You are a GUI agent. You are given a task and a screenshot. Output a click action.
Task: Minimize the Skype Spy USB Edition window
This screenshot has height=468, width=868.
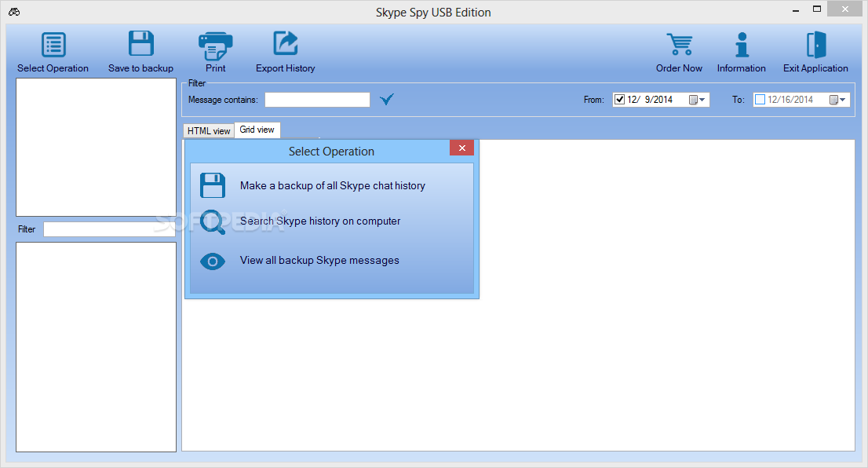(x=796, y=10)
